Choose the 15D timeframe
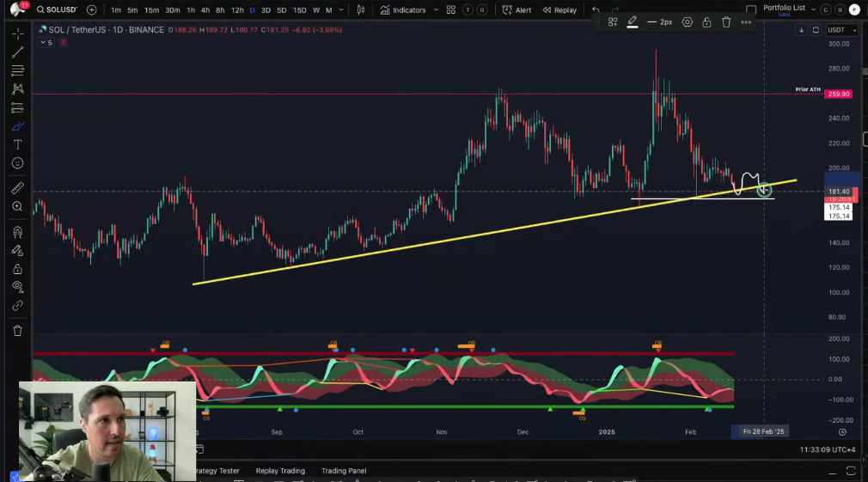868x482 pixels. [x=299, y=10]
